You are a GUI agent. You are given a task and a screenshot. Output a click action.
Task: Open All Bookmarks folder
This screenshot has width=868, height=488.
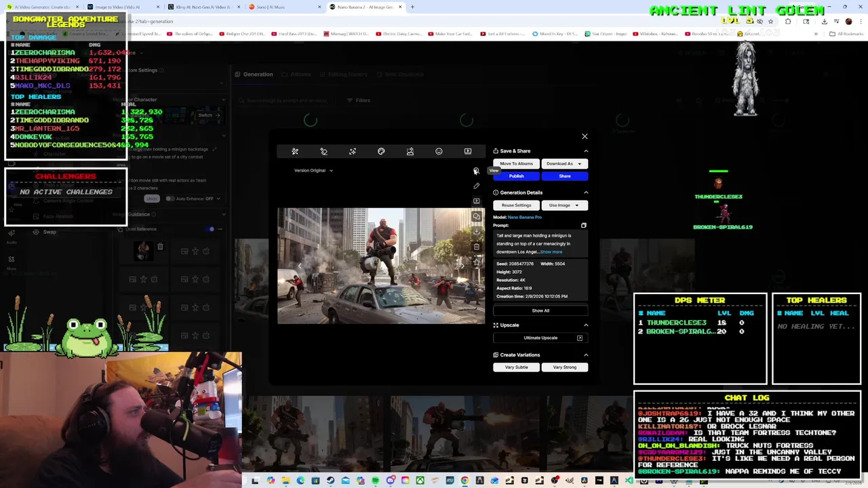coord(846,33)
